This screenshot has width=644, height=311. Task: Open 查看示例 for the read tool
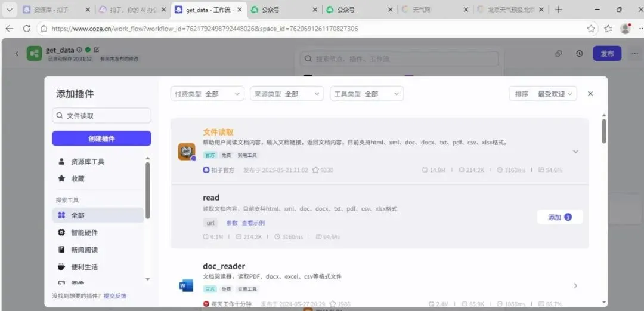tap(253, 223)
